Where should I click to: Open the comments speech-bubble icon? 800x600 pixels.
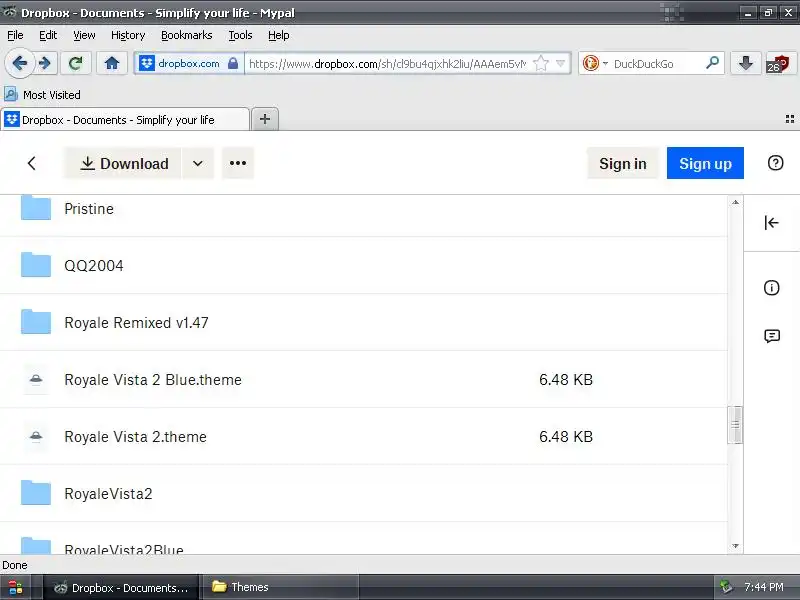(x=771, y=336)
